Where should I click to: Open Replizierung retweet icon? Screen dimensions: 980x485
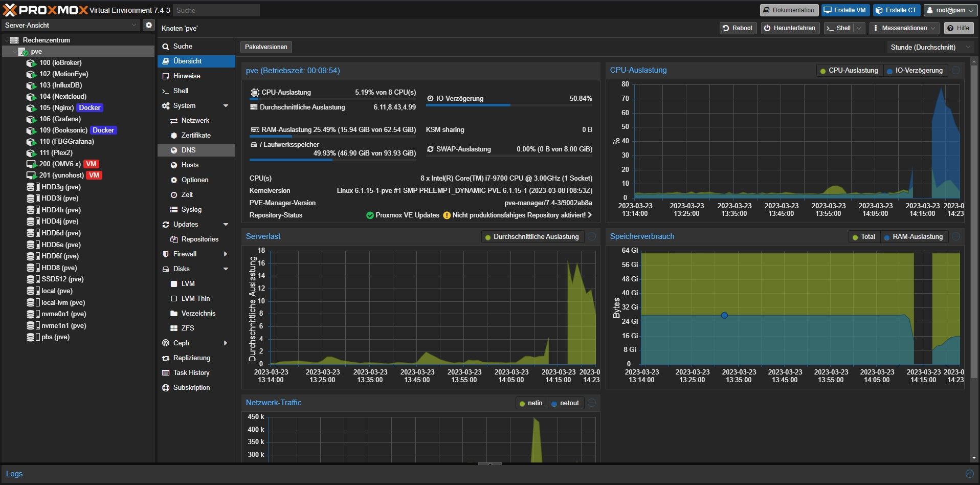(166, 358)
